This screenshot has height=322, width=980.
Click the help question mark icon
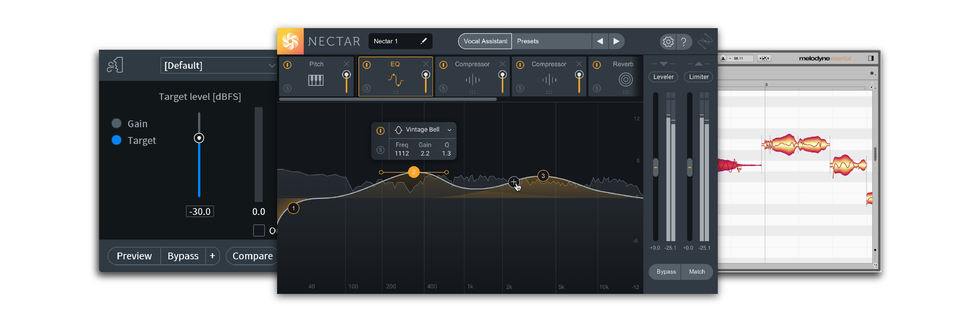point(683,41)
